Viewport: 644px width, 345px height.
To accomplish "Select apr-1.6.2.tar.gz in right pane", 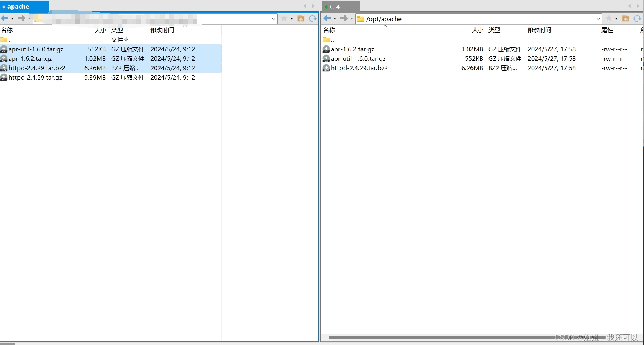I will click(x=353, y=49).
